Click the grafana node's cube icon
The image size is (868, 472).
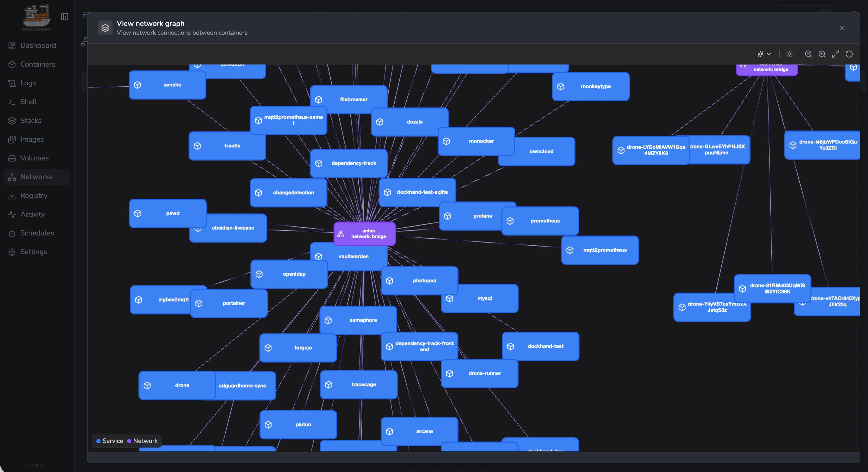point(448,216)
